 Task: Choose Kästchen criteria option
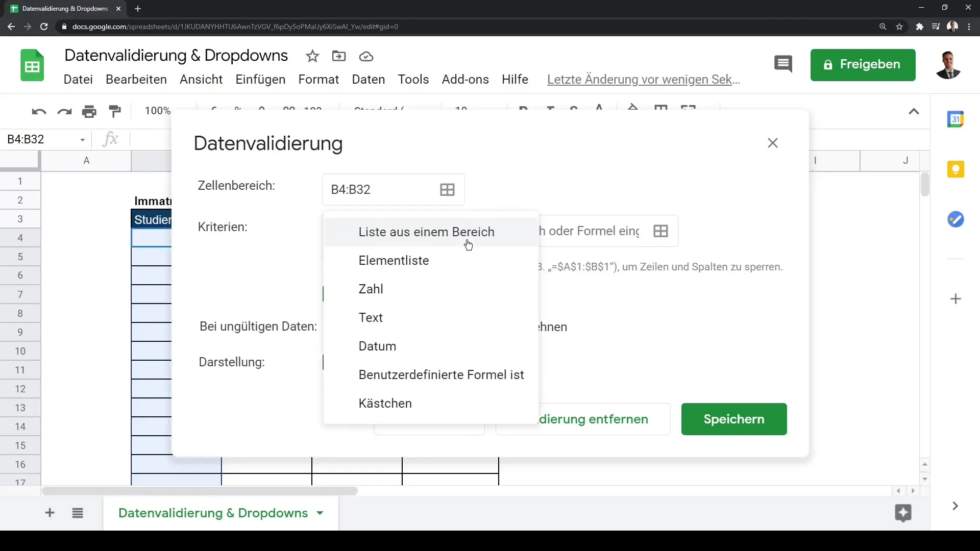coord(385,403)
